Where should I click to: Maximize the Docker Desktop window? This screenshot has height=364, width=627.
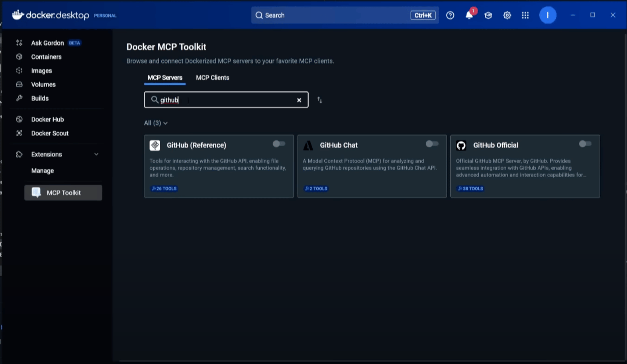coord(593,15)
